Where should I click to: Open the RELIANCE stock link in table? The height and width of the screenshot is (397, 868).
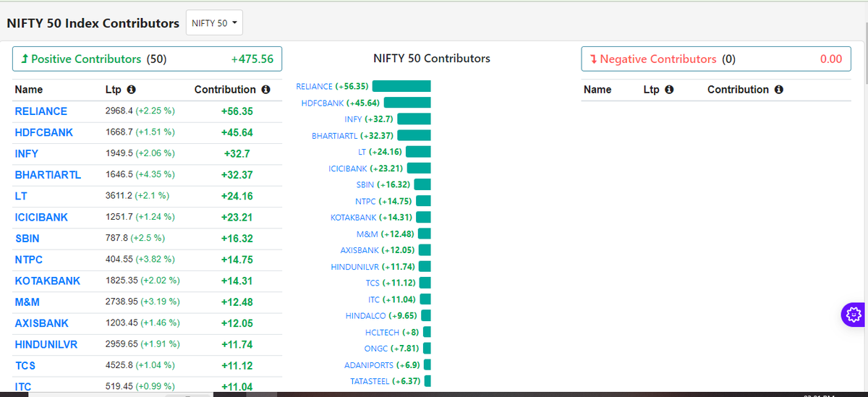41,111
